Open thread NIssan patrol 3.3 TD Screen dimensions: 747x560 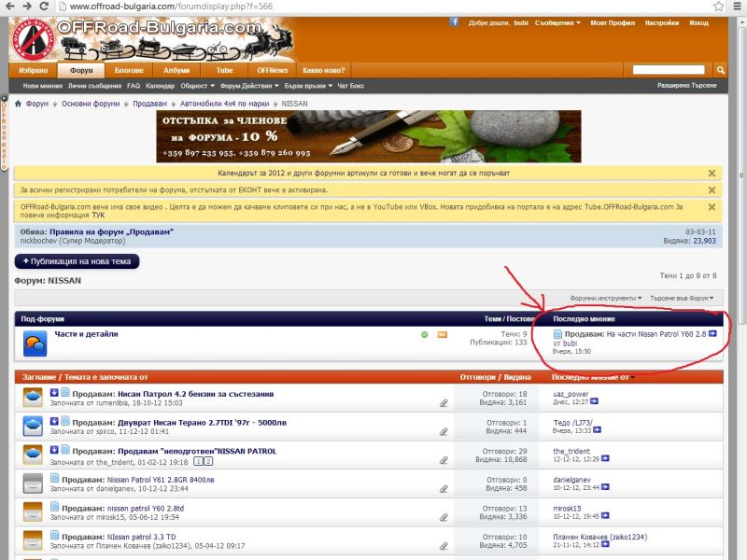tap(141, 537)
